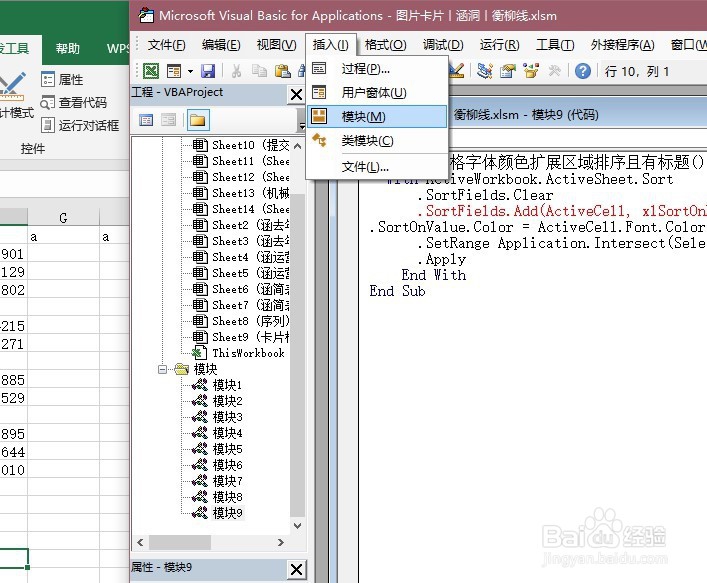
Task: Toggle Design Mode ruler icon in VBA toolbar
Action: 456,70
